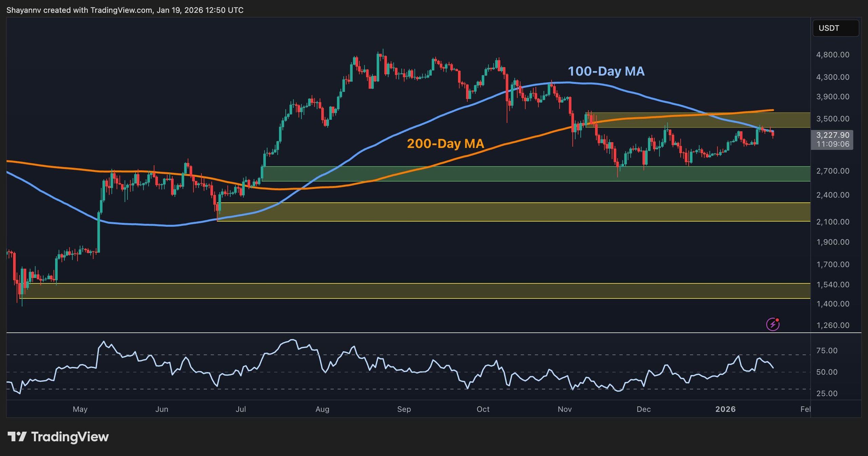This screenshot has height=456, width=868.
Task: Click the 100-Day MA label
Action: click(607, 71)
